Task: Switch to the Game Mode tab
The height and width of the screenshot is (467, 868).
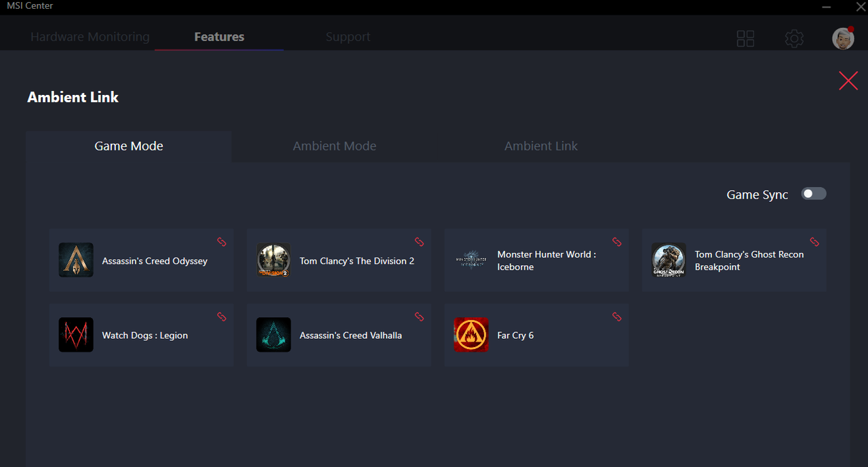Action: 129,146
